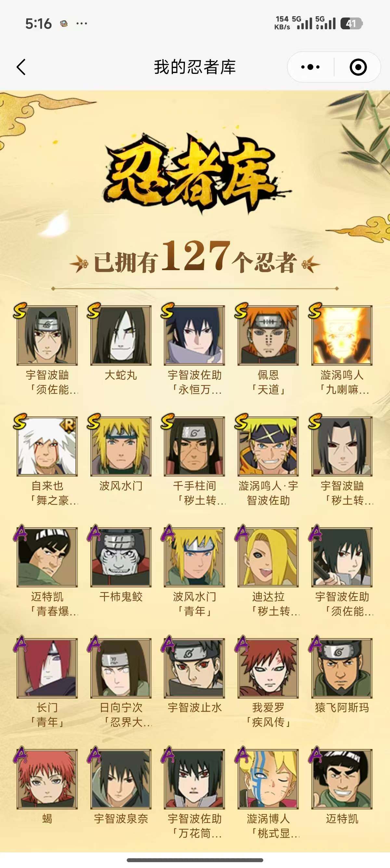This screenshot has width=390, height=868.
Task: Open the three-dot mini program menu
Action: pos(310,67)
